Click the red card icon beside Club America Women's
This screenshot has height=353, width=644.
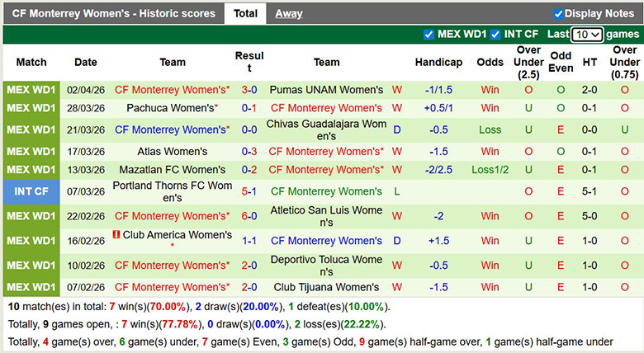point(116,235)
